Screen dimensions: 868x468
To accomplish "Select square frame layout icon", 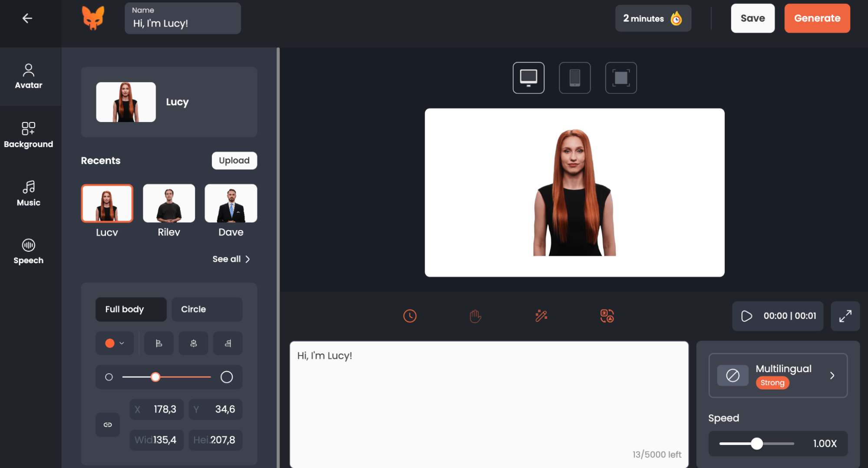I will coord(621,78).
